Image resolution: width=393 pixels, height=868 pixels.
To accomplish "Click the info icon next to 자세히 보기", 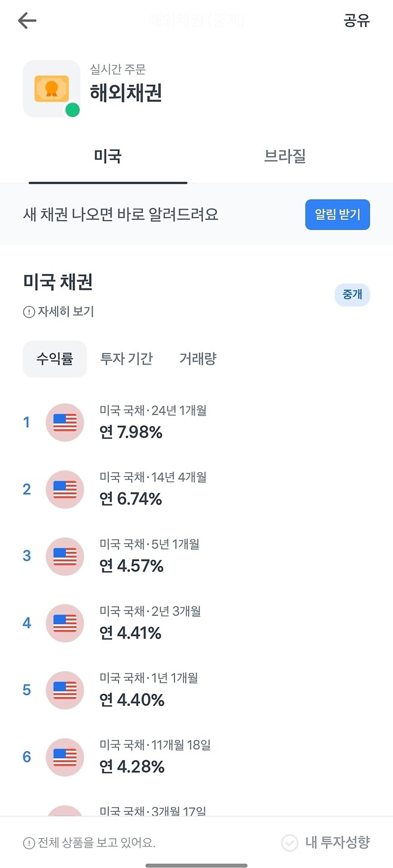I will point(29,311).
